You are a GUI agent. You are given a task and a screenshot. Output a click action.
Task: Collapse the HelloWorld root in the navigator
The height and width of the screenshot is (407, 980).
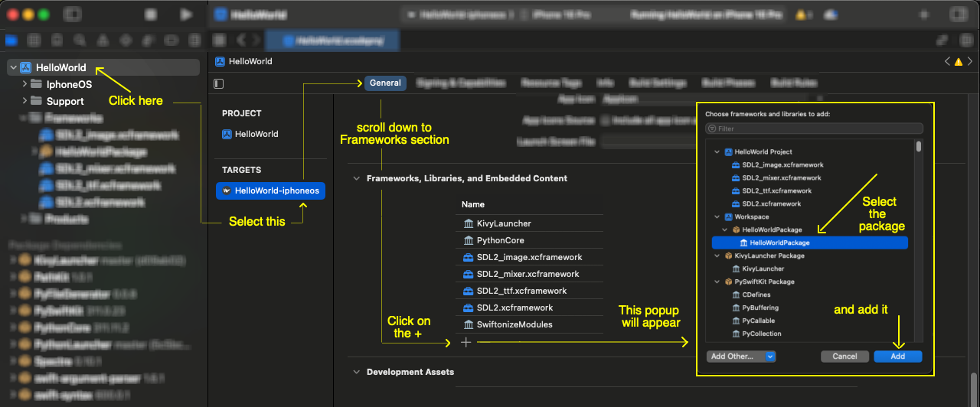[13, 67]
